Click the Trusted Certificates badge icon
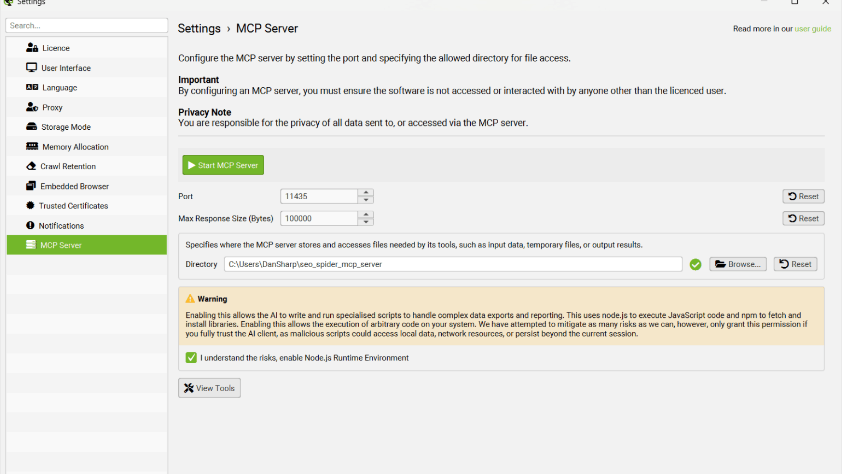The width and height of the screenshot is (842, 474). pyautogui.click(x=30, y=206)
